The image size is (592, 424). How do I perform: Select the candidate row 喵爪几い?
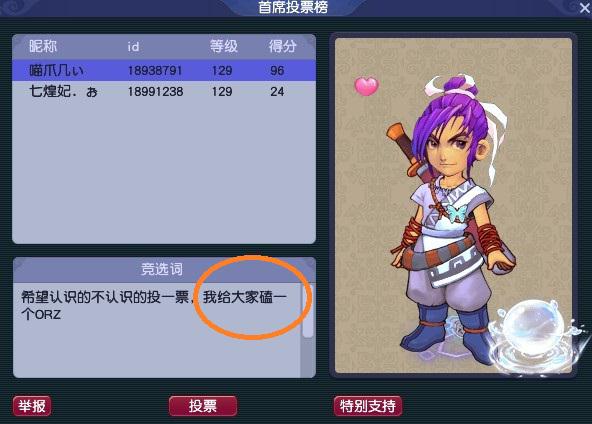164,70
